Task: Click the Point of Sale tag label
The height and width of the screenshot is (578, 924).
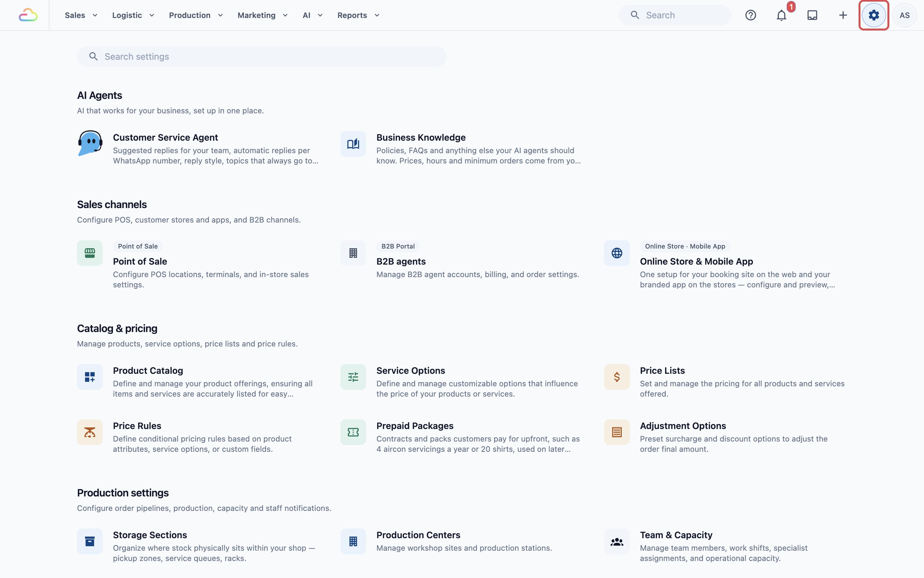Action: (138, 246)
